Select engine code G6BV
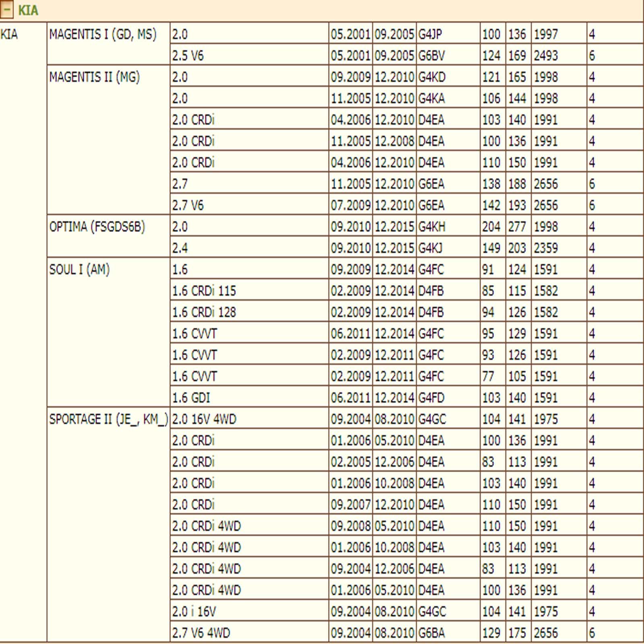Screen dimensions: 644x644 click(431, 56)
